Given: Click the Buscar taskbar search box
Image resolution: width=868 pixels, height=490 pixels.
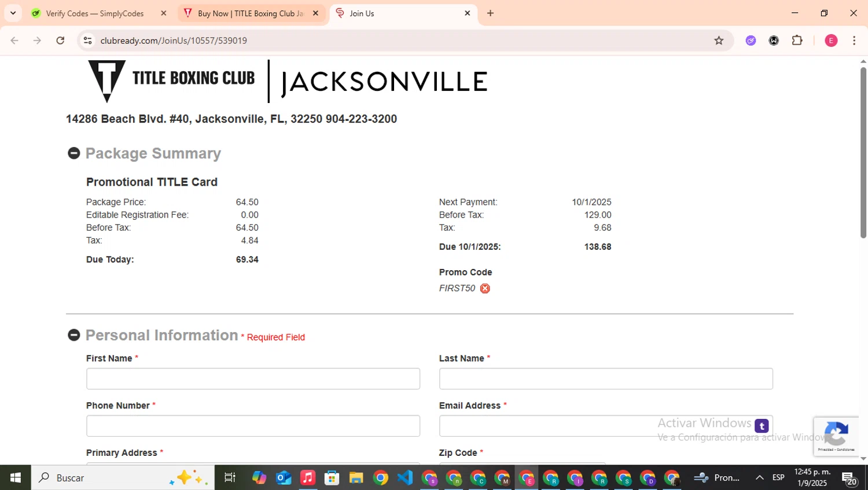Looking at the screenshot, I should click(123, 478).
